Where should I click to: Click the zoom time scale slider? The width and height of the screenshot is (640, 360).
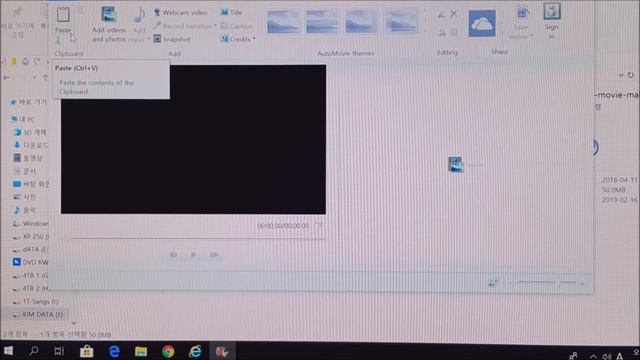547,282
